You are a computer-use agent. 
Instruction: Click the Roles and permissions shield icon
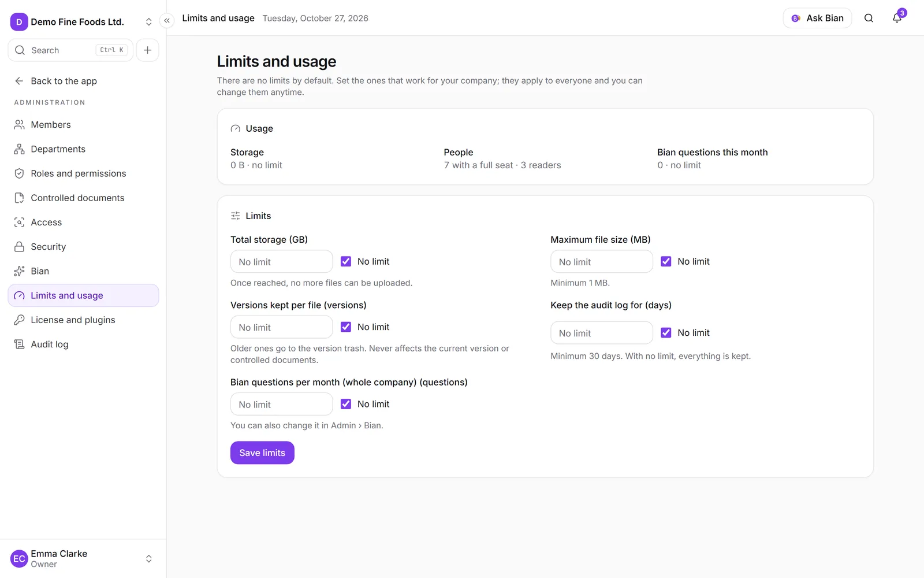(x=19, y=173)
